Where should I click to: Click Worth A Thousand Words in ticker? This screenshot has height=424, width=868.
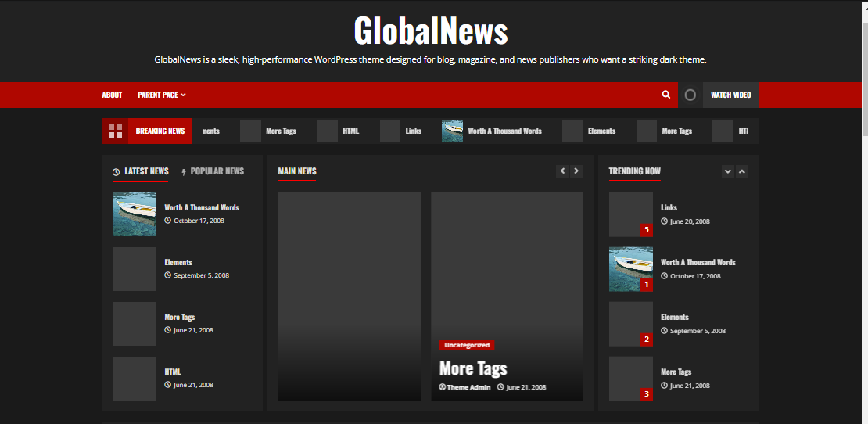tap(505, 131)
